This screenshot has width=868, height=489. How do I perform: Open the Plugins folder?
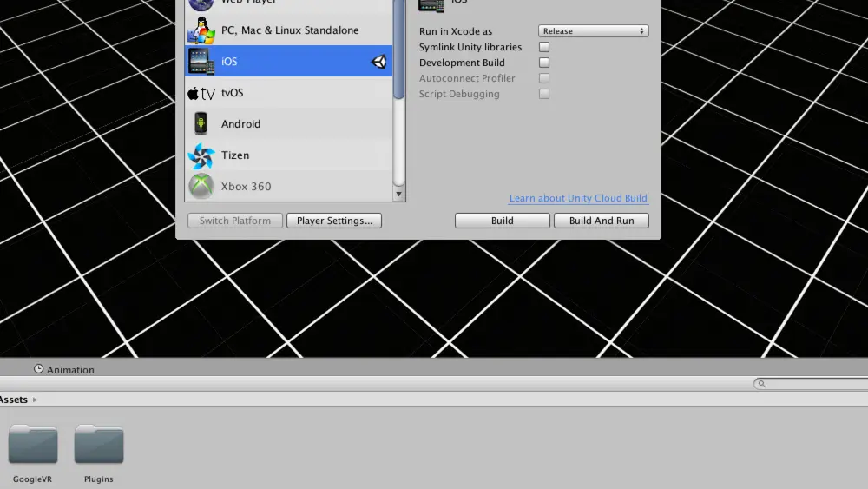point(99,444)
